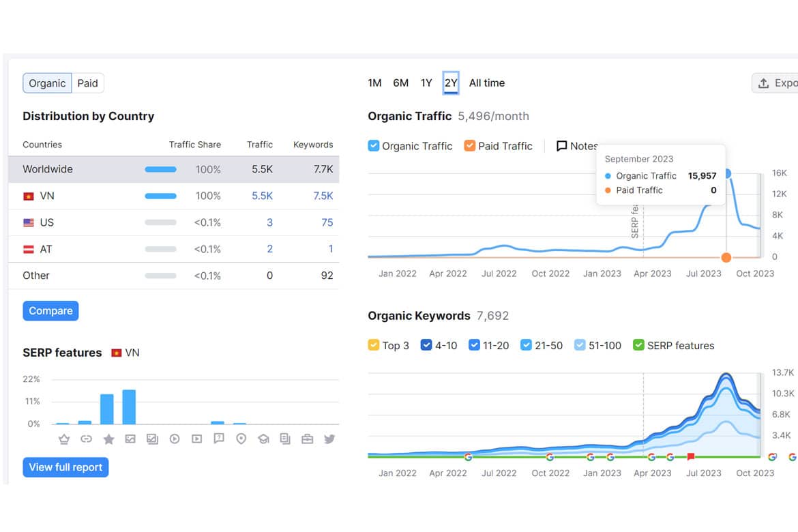Click the Google update marker near Oct 2022
The height and width of the screenshot is (532, 798).
(550, 457)
